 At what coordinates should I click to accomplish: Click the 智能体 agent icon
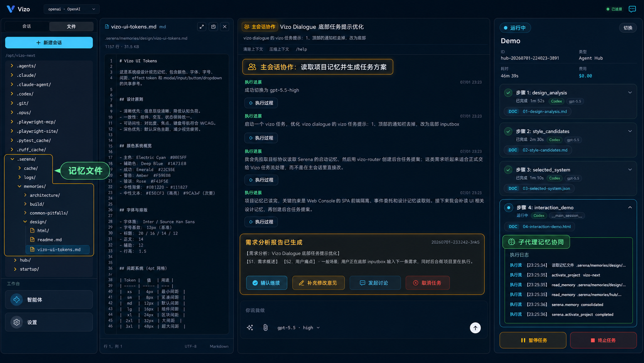pyautogui.click(x=17, y=299)
